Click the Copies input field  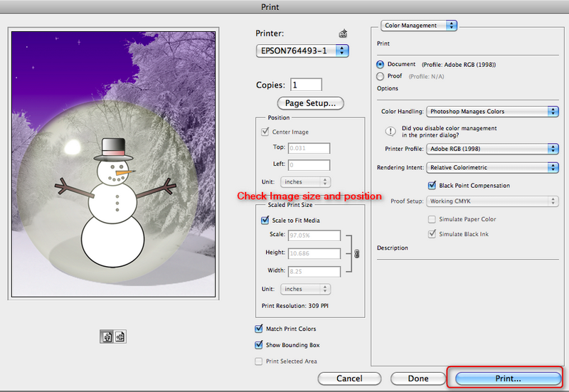[x=306, y=85]
